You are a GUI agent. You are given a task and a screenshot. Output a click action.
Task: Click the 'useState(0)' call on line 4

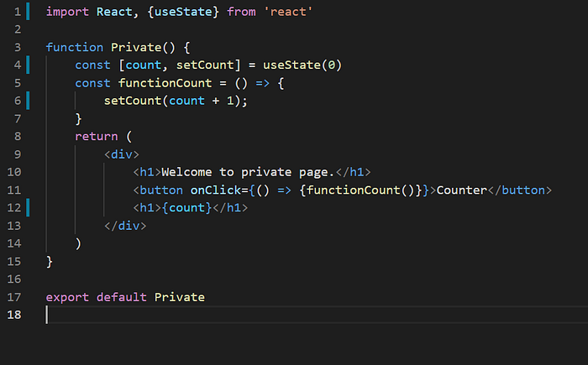click(x=302, y=65)
